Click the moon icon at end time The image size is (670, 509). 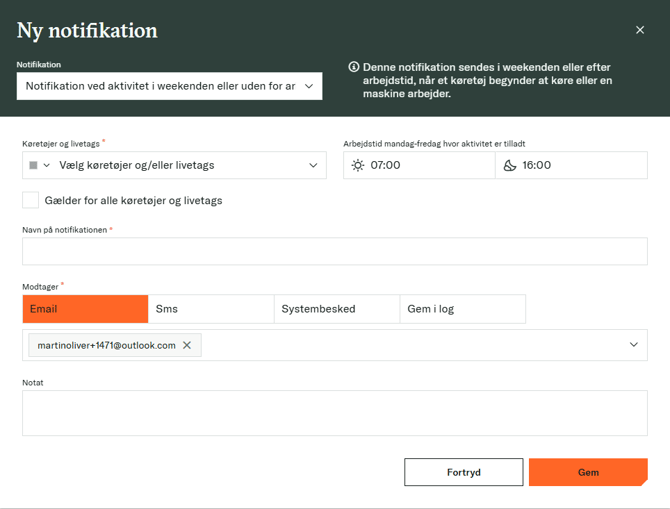[510, 165]
